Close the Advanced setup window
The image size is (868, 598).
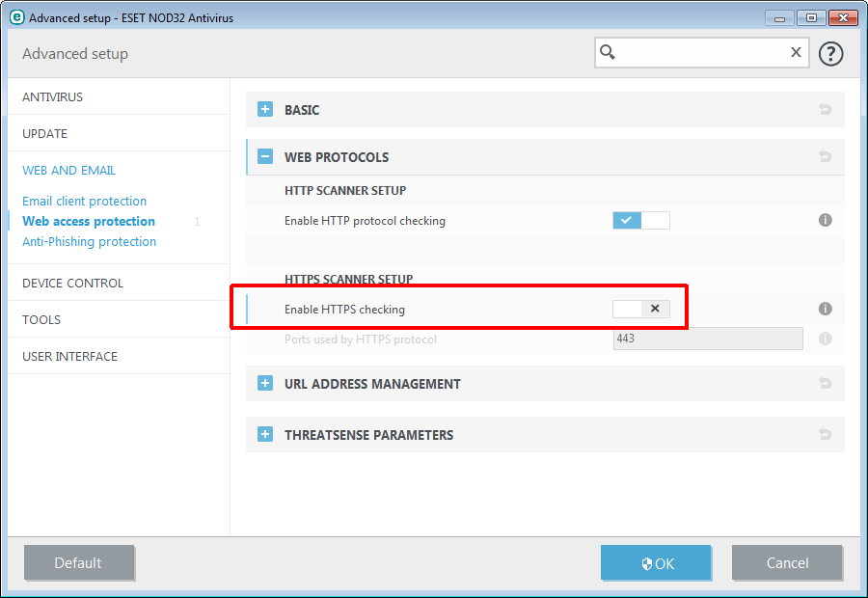point(843,18)
